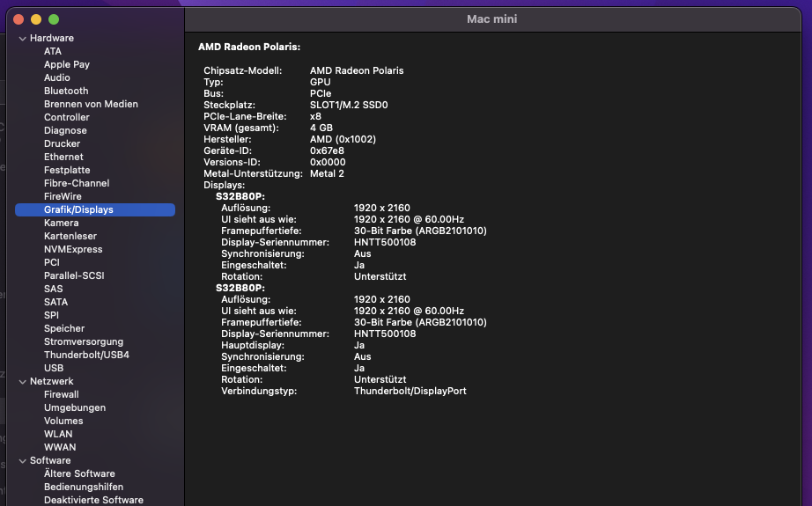Open the Controller entry
This screenshot has width=812, height=506.
(x=66, y=117)
